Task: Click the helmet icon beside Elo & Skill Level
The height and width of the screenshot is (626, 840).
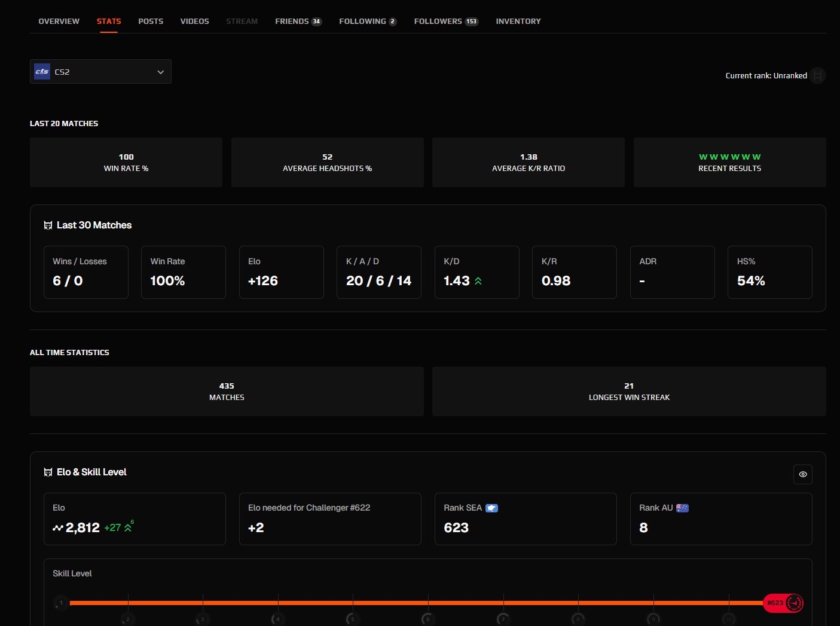Action: click(48, 472)
